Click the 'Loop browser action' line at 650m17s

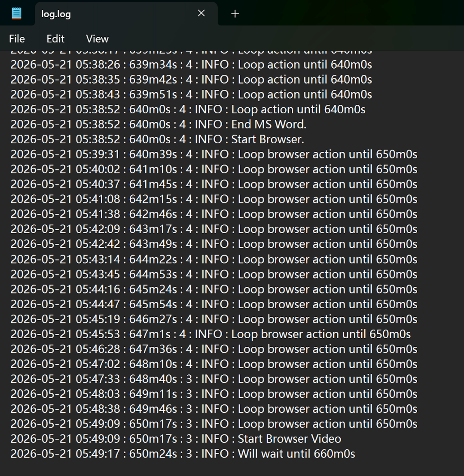(x=214, y=424)
